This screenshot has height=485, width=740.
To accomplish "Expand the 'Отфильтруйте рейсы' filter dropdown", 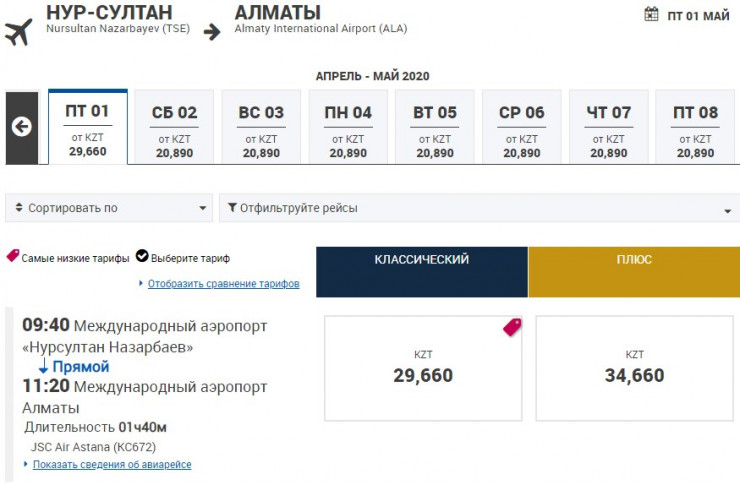I will (x=480, y=208).
